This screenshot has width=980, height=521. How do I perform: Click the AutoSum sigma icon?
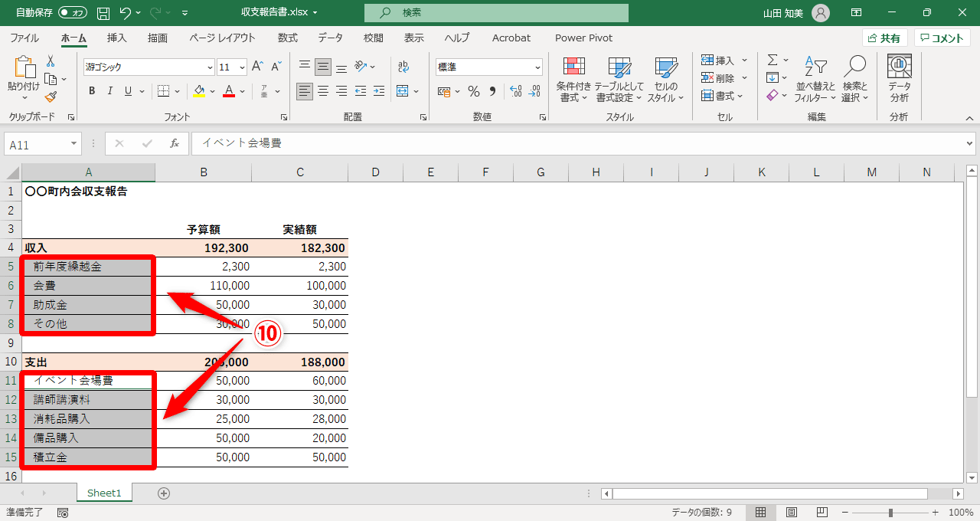coord(773,60)
